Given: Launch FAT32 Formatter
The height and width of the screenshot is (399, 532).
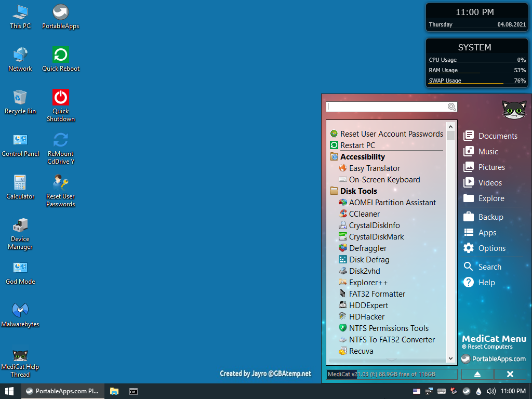Looking at the screenshot, I should [372, 294].
